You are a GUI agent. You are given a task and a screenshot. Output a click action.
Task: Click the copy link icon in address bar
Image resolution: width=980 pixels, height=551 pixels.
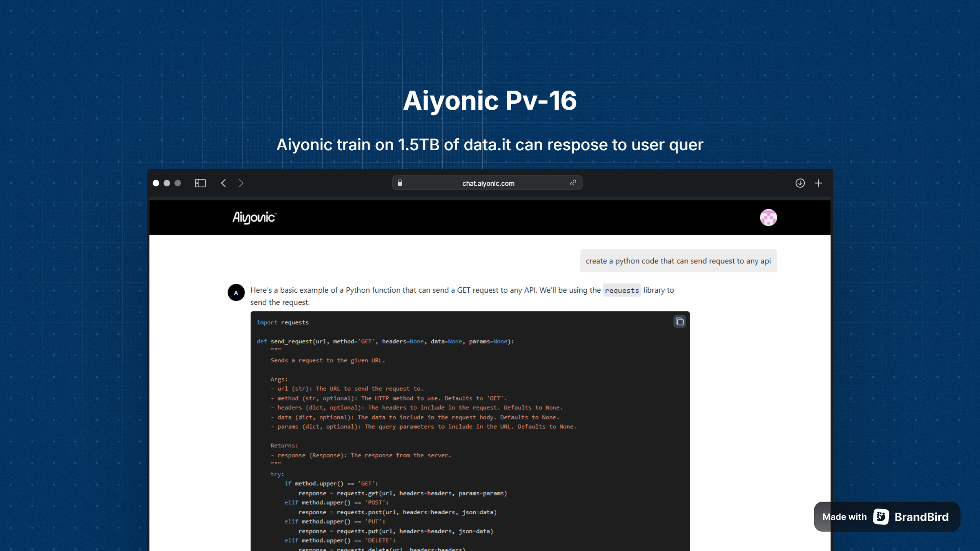point(573,183)
